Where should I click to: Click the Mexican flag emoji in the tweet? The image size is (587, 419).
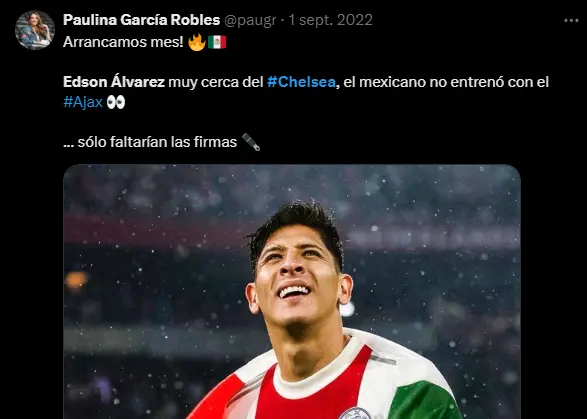pos(217,42)
